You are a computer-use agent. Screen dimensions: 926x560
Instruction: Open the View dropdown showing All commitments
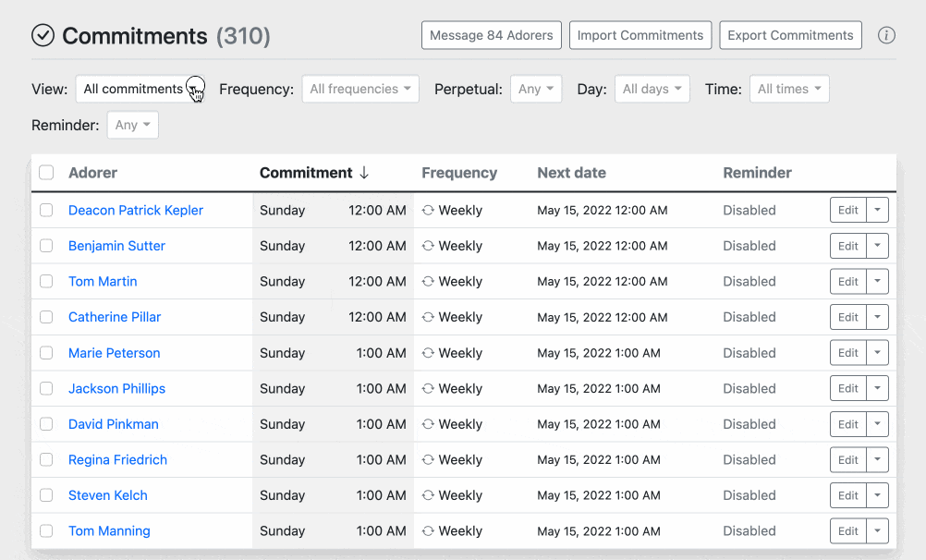click(140, 90)
